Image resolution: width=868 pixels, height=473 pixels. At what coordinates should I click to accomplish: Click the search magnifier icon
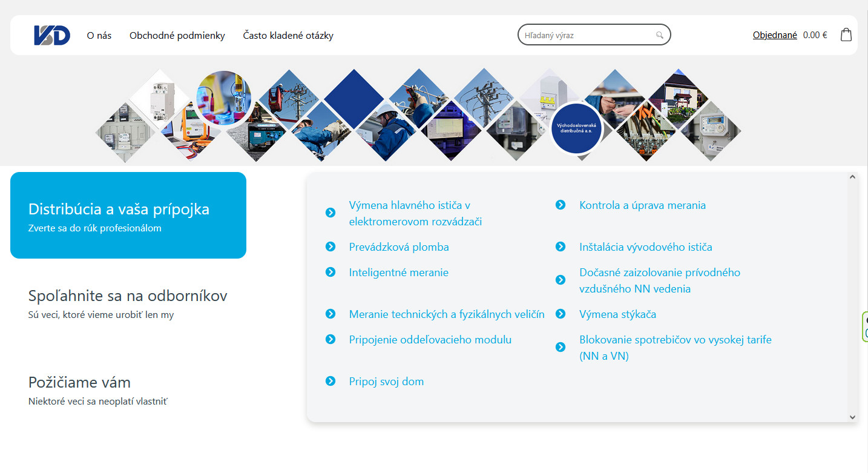click(x=659, y=35)
